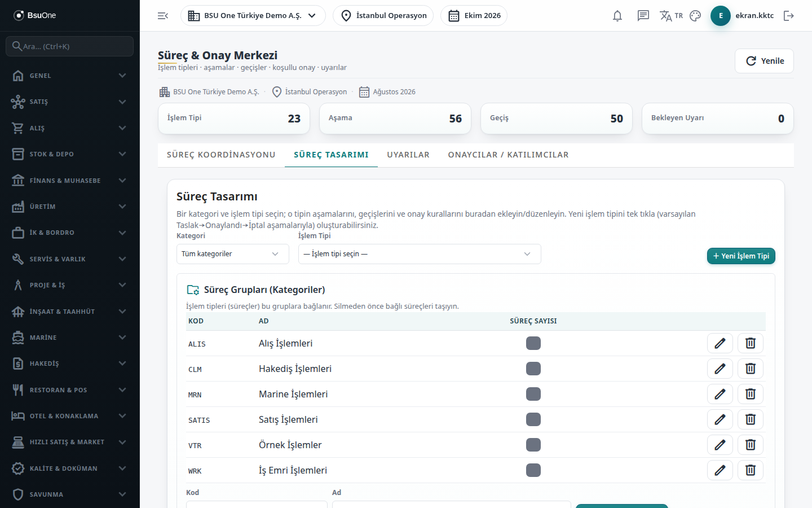
Task: Open the Kategori dropdown showing Tüm kategoriler
Action: 233,254
